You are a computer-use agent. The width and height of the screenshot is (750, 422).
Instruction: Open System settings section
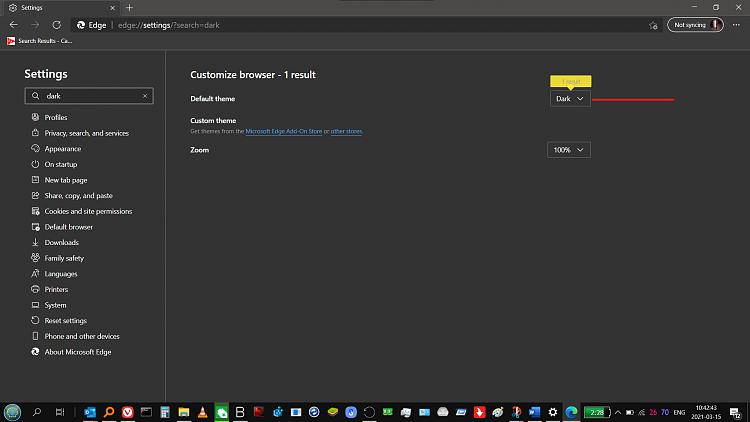(x=55, y=305)
